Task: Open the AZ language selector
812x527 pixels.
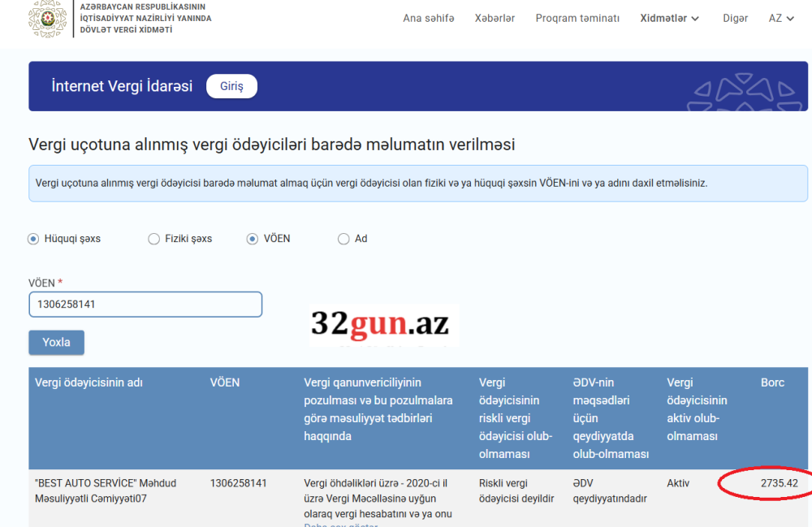Action: (x=781, y=19)
